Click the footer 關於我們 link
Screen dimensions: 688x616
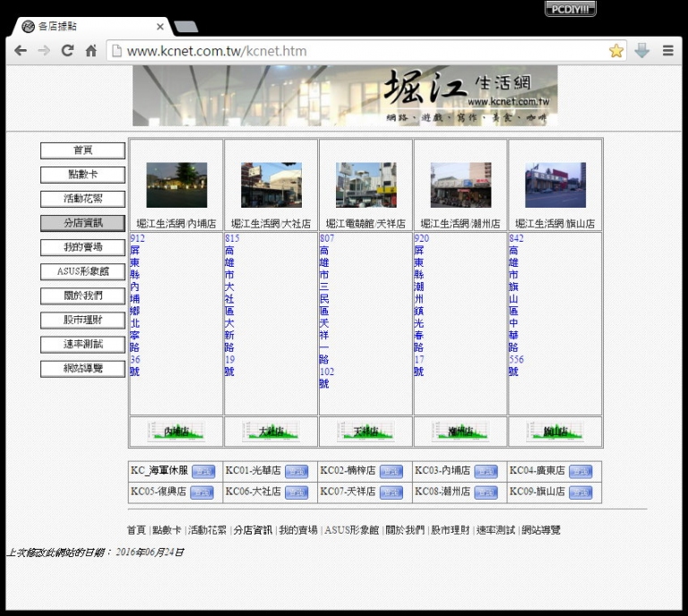pyautogui.click(x=405, y=530)
